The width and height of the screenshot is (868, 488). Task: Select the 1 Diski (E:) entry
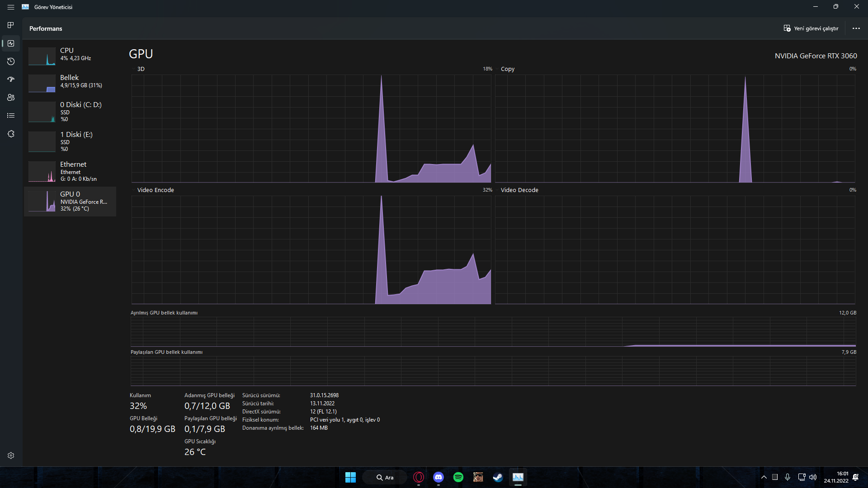click(70, 141)
